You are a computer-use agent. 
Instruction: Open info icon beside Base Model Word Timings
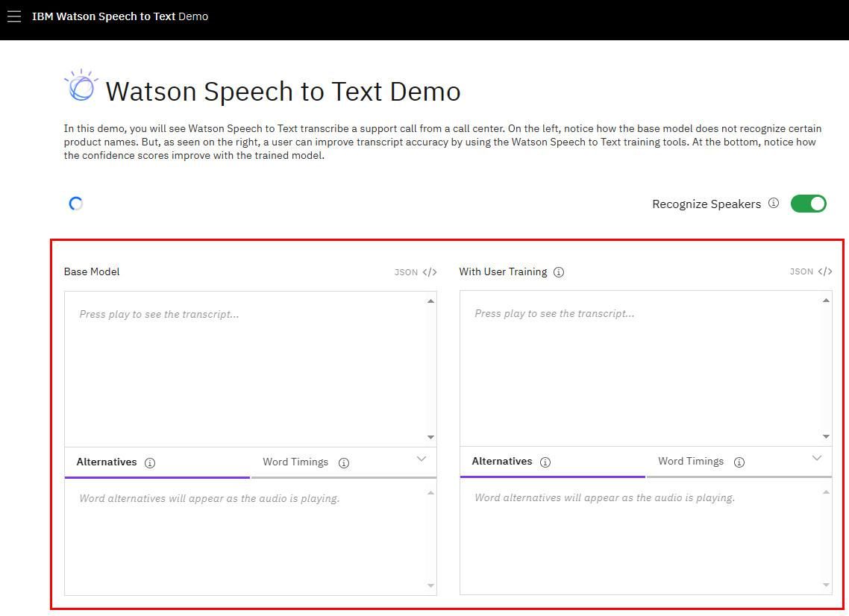344,463
